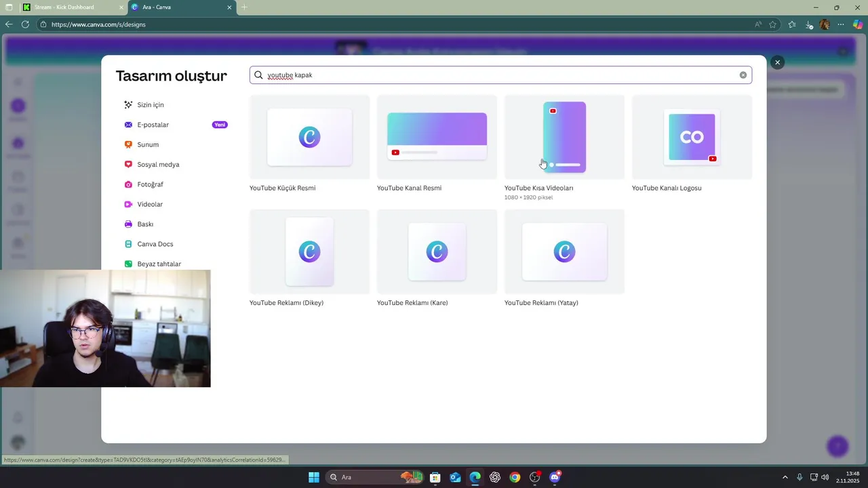Open the YouTube Kısa Videoları thumbnail
The height and width of the screenshot is (488, 868).
point(564,137)
